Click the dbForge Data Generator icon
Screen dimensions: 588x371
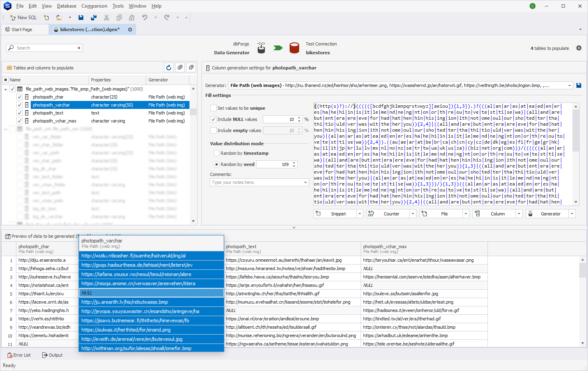(261, 48)
